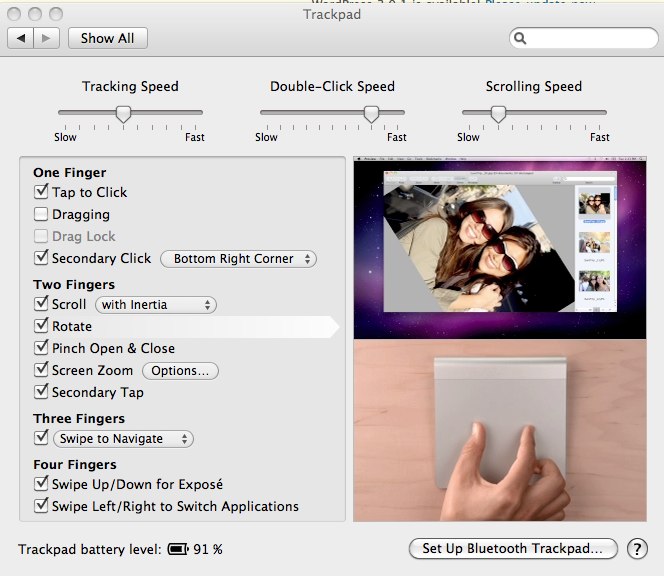Screen dimensions: 664x576
Task: Open the Swipe to Navigate dropdown
Action: [123, 439]
